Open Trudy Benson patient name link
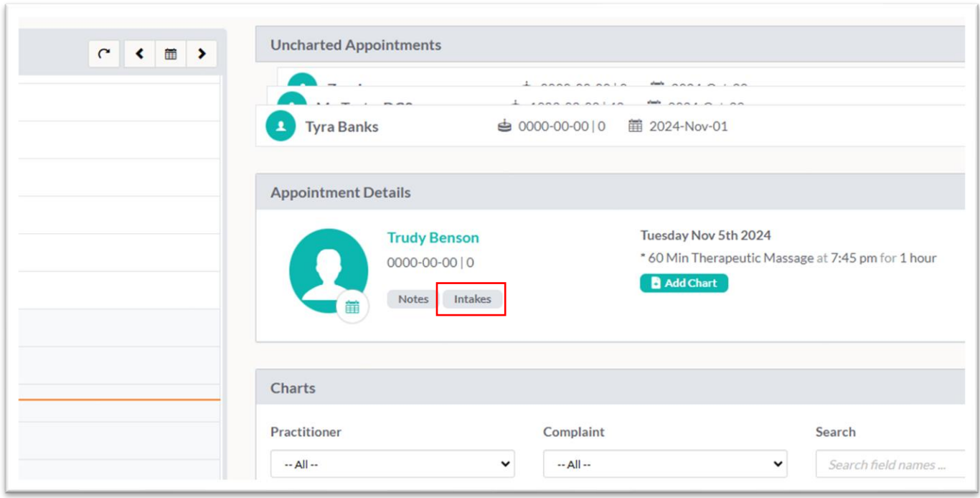The image size is (980, 498). [433, 238]
